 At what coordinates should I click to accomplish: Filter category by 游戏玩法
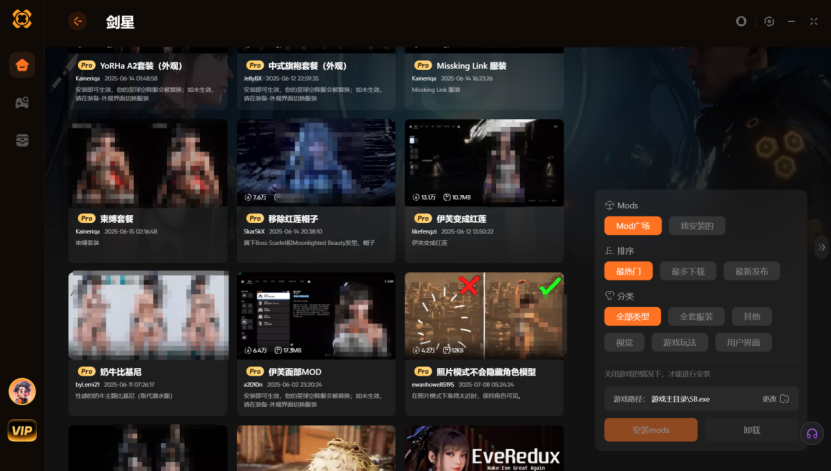pyautogui.click(x=679, y=342)
